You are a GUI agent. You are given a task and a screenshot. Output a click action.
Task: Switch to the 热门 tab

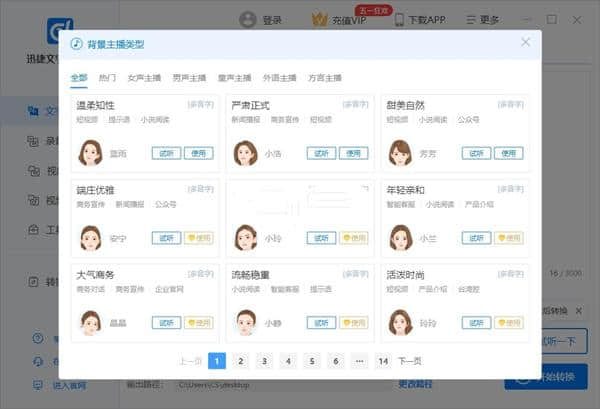(107, 77)
